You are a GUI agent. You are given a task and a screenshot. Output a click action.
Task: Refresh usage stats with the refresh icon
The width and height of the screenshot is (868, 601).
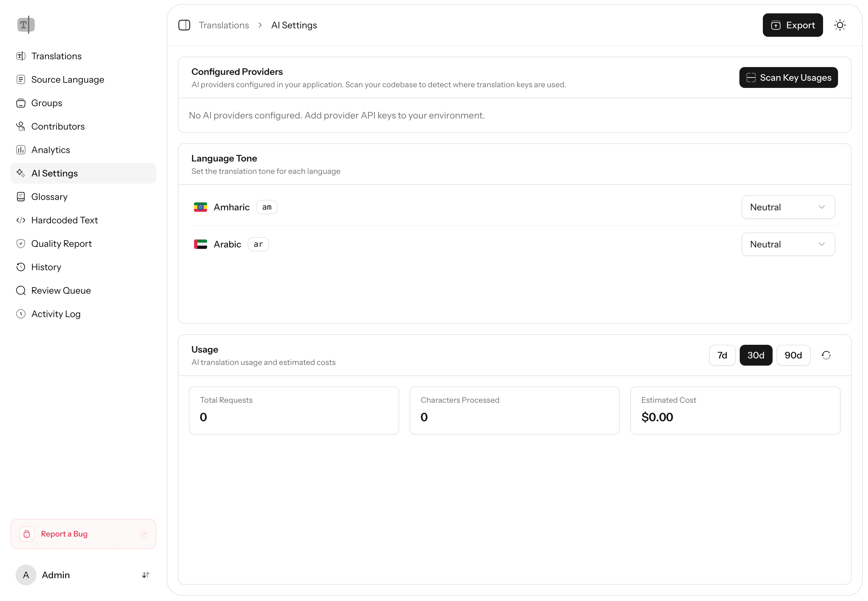pyautogui.click(x=826, y=355)
